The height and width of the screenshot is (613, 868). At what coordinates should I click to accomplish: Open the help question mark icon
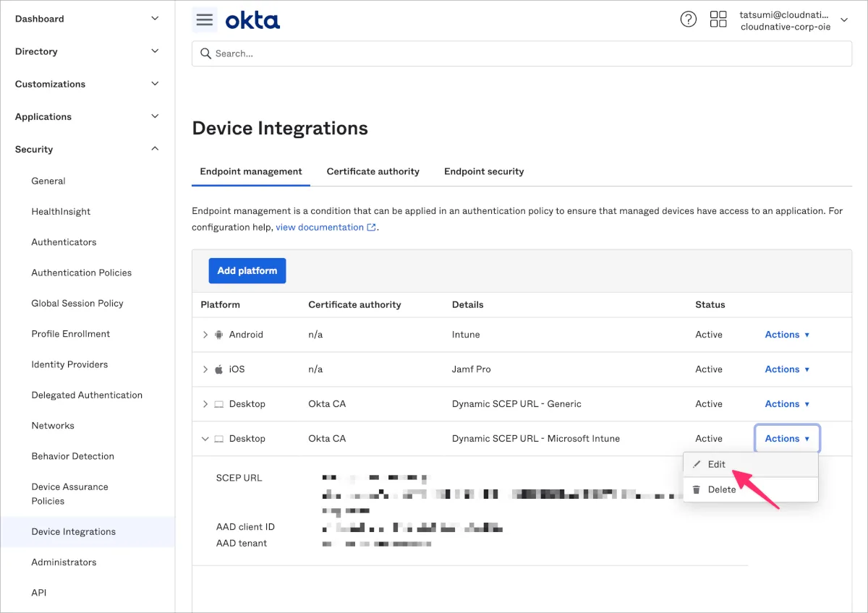click(x=689, y=20)
